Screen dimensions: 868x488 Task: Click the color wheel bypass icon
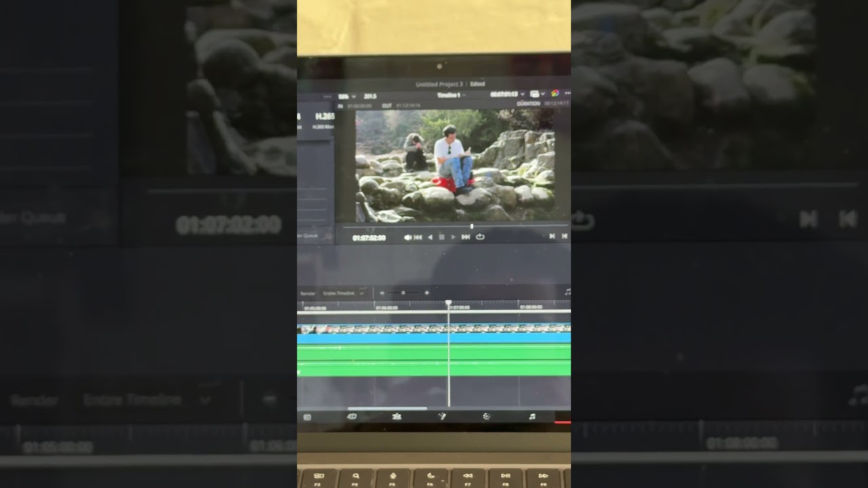tap(555, 94)
